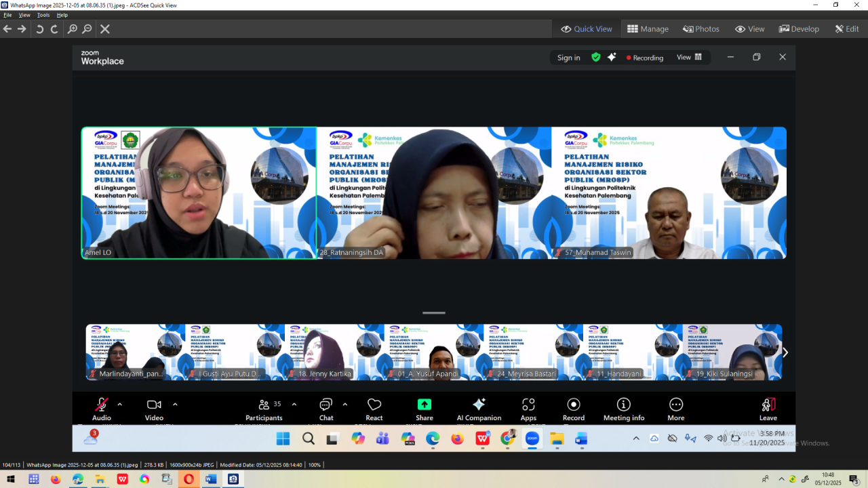Open the Help menu

(62, 15)
